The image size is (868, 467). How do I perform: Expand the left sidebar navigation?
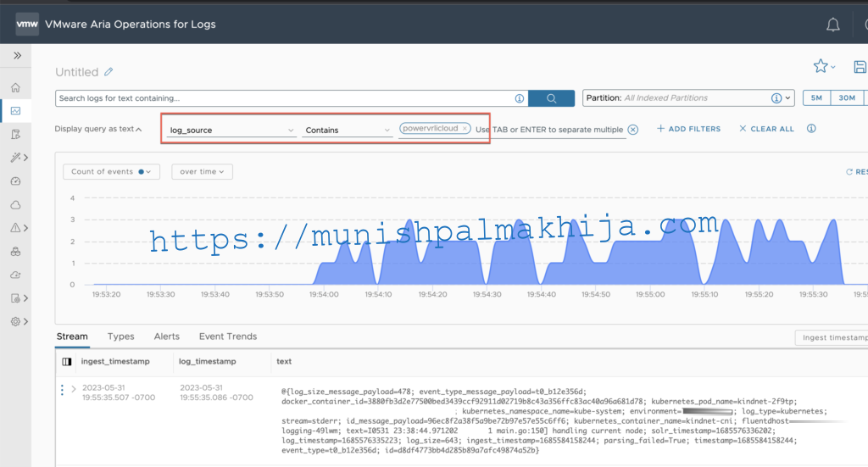(x=17, y=55)
